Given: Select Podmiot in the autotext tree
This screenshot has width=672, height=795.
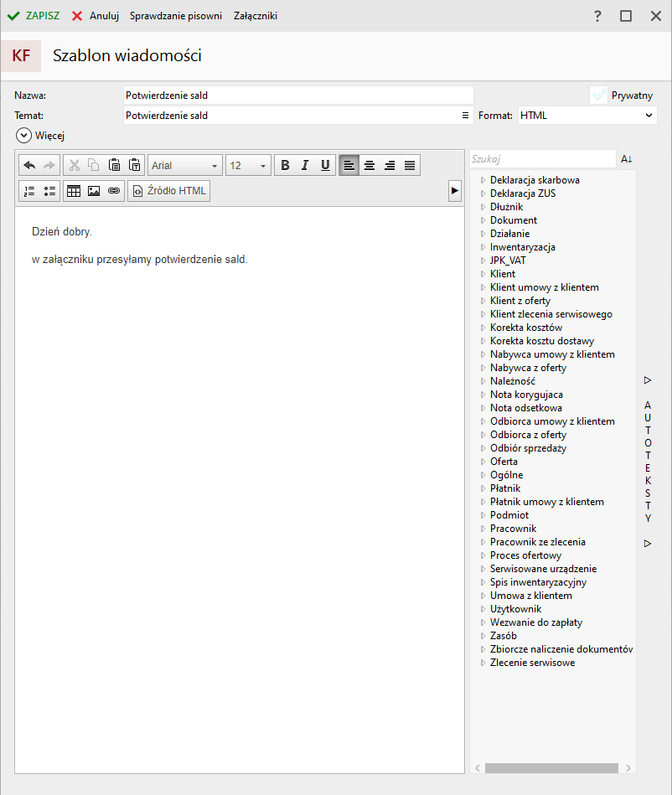Looking at the screenshot, I should (x=509, y=515).
